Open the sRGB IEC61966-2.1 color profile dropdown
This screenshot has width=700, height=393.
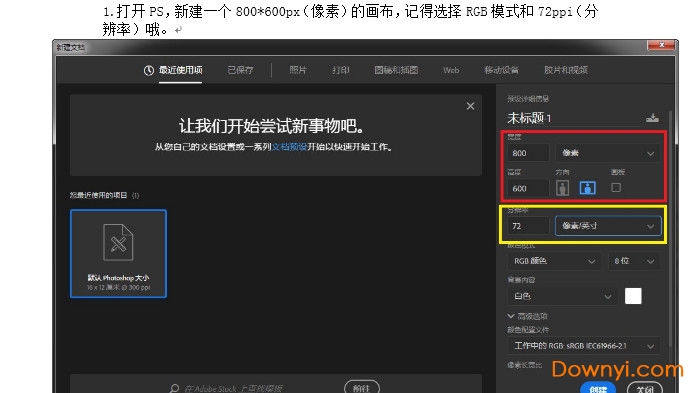click(583, 346)
